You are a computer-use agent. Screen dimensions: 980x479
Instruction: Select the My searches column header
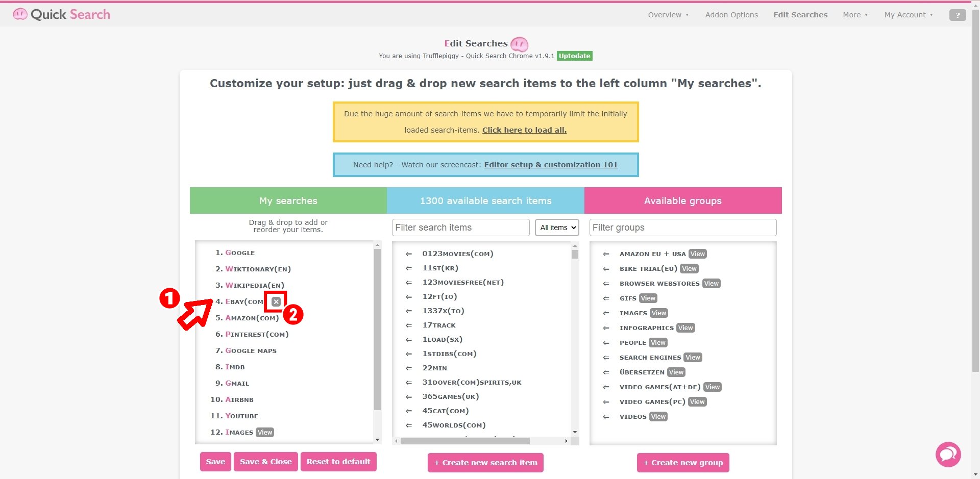coord(288,200)
